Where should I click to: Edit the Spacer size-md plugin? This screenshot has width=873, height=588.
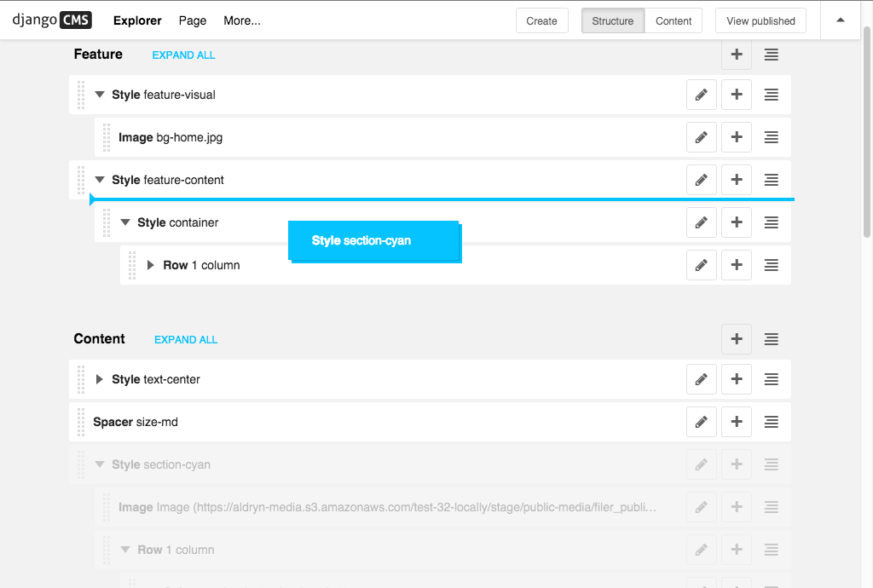click(x=701, y=421)
